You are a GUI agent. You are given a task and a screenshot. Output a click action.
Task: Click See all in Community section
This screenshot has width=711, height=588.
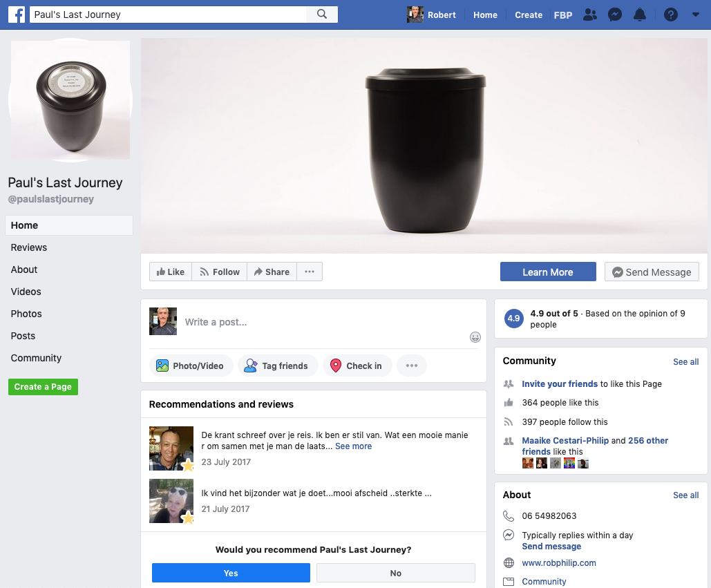[x=685, y=362]
